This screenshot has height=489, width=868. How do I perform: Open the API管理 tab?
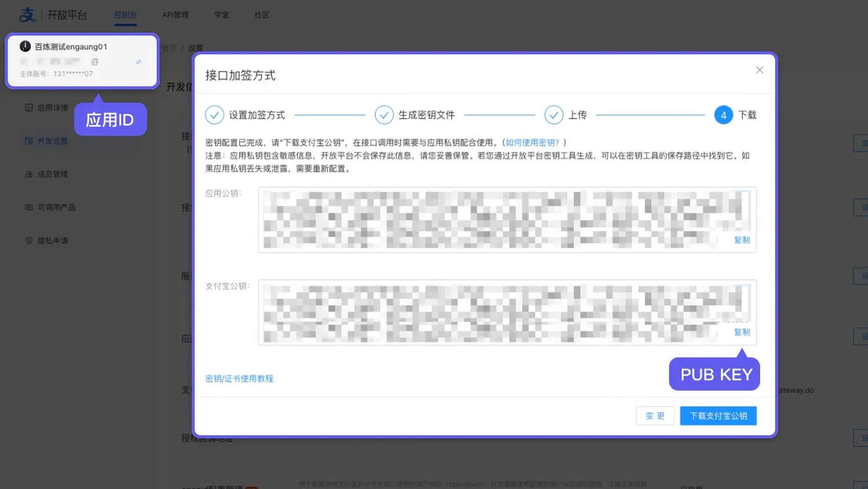coord(175,14)
